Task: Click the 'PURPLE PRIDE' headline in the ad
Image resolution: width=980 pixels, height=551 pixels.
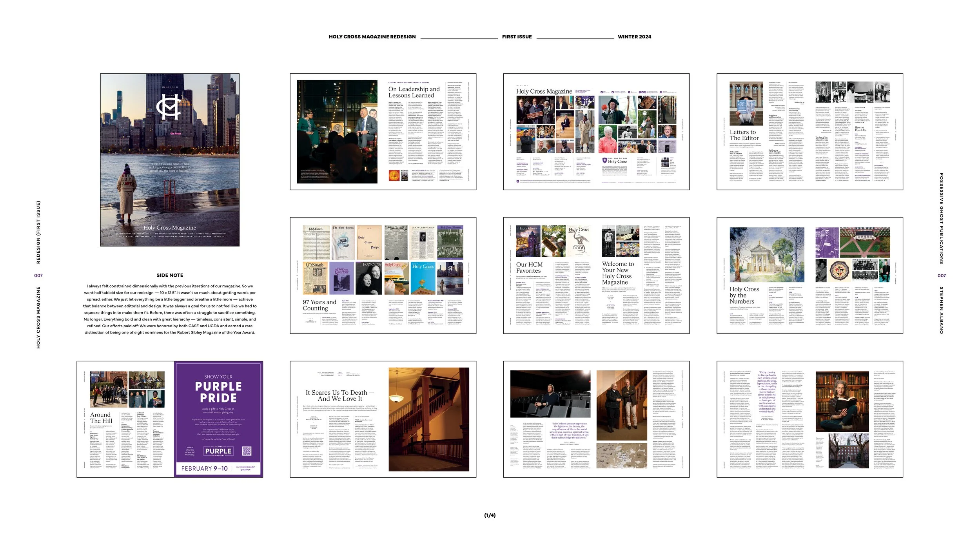Action: 218,392
